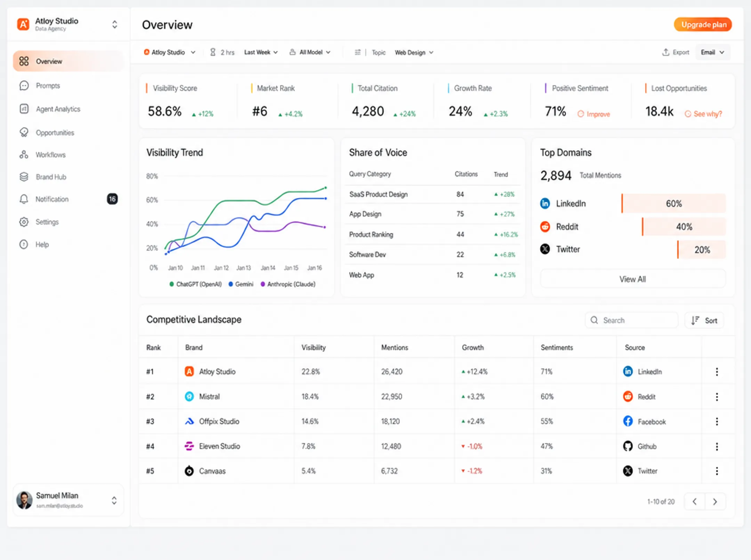This screenshot has height=560, width=751.
Task: Click the Mentions column header
Action: pyautogui.click(x=395, y=347)
